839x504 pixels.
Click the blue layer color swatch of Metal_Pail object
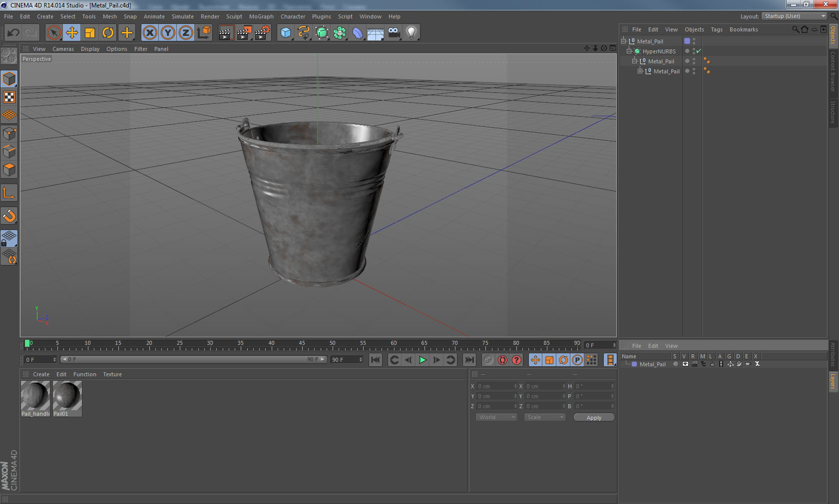(687, 41)
